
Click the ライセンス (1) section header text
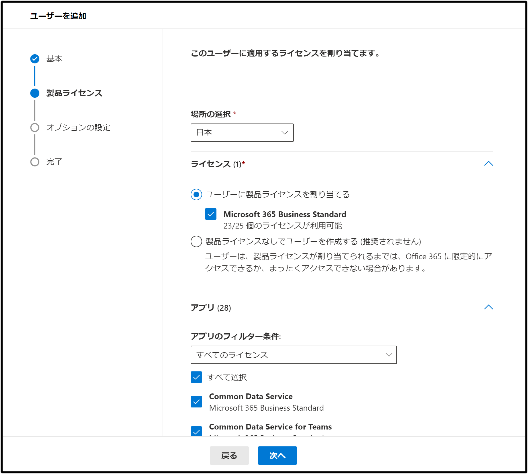[218, 164]
